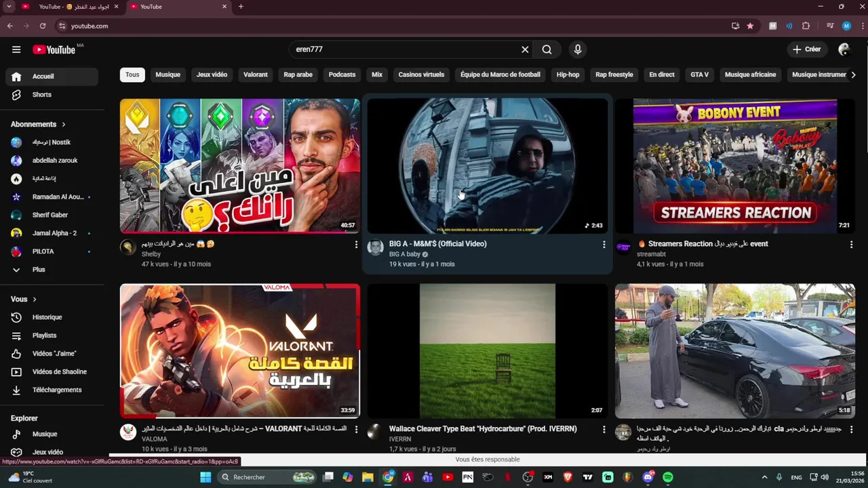Switch to the first YouTube browser tab
This screenshot has width=868, height=488.
[70, 7]
